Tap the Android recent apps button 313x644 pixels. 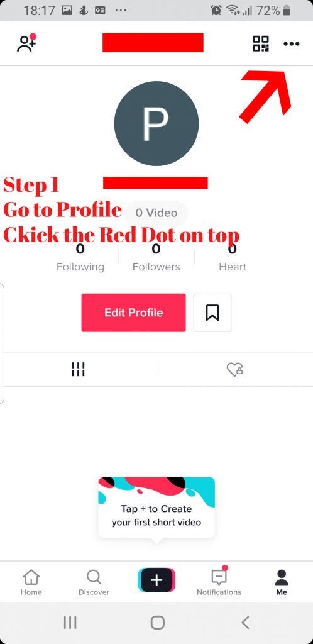[x=70, y=623]
